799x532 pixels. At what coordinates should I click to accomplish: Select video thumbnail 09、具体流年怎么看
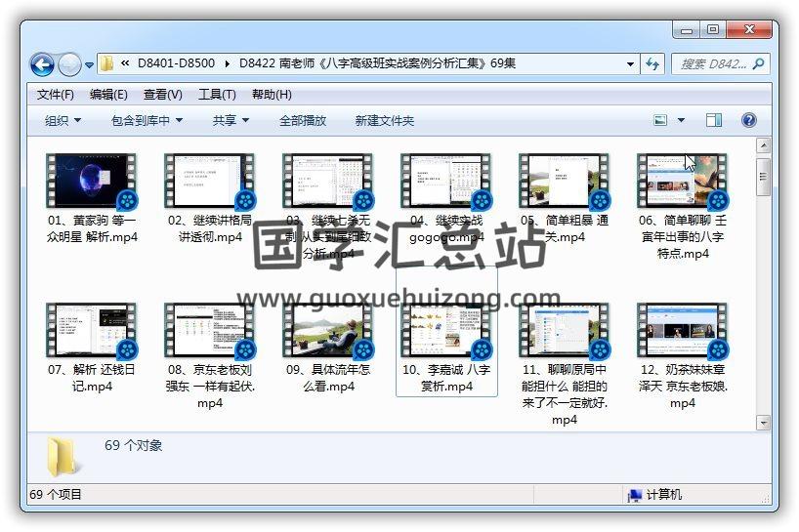pos(328,330)
